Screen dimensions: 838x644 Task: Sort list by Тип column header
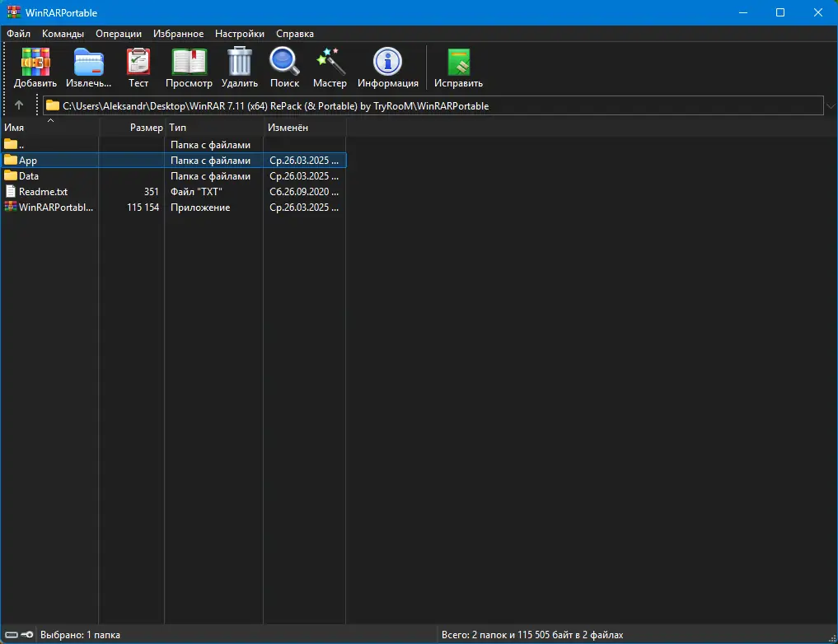click(214, 127)
